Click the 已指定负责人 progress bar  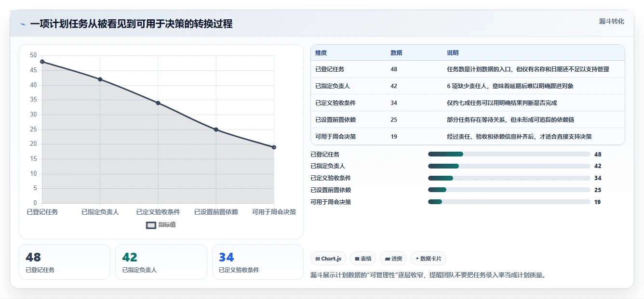509,166
